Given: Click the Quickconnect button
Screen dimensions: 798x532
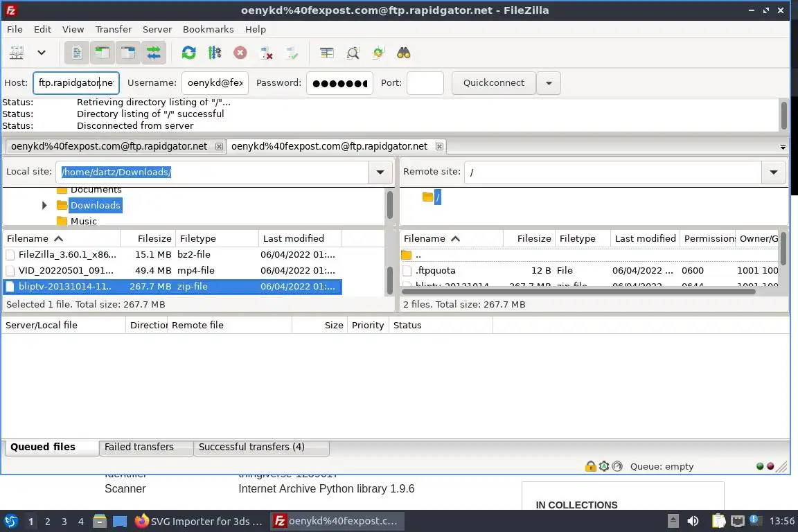Looking at the screenshot, I should [x=494, y=83].
